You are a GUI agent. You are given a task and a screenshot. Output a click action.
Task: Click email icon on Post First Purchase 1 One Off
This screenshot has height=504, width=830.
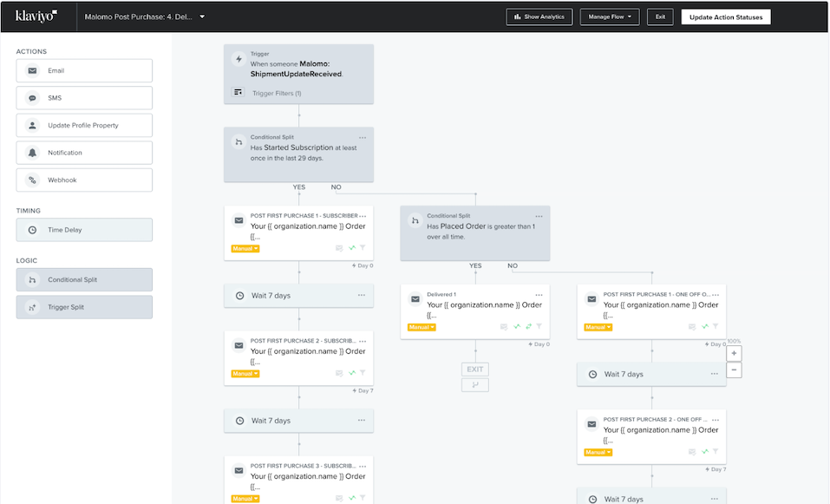(591, 299)
